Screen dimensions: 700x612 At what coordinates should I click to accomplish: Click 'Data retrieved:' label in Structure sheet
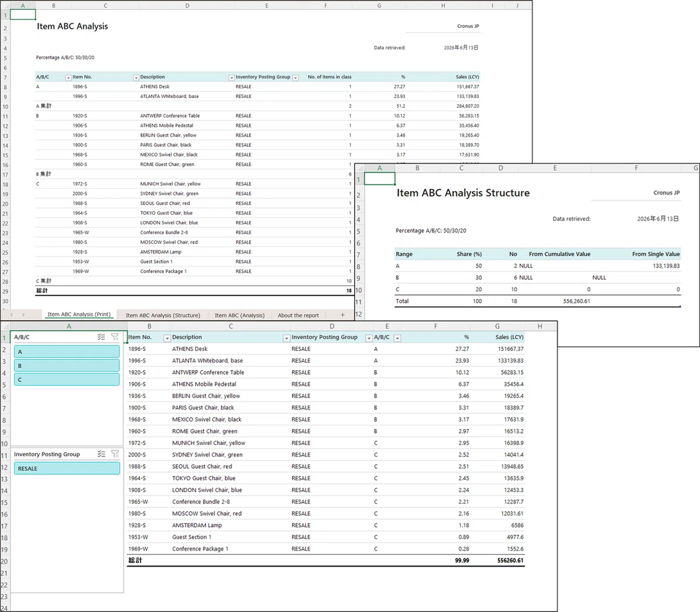coord(572,219)
